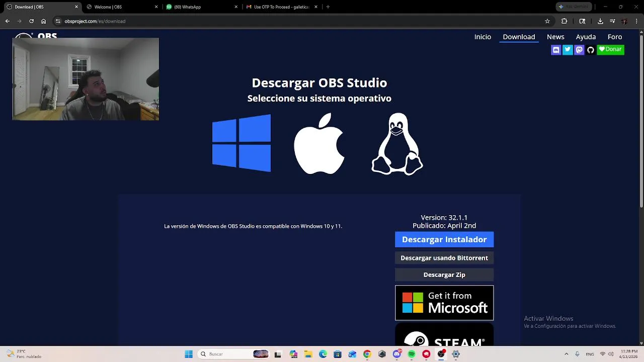Click the obsproject.com address bar

(302, 21)
